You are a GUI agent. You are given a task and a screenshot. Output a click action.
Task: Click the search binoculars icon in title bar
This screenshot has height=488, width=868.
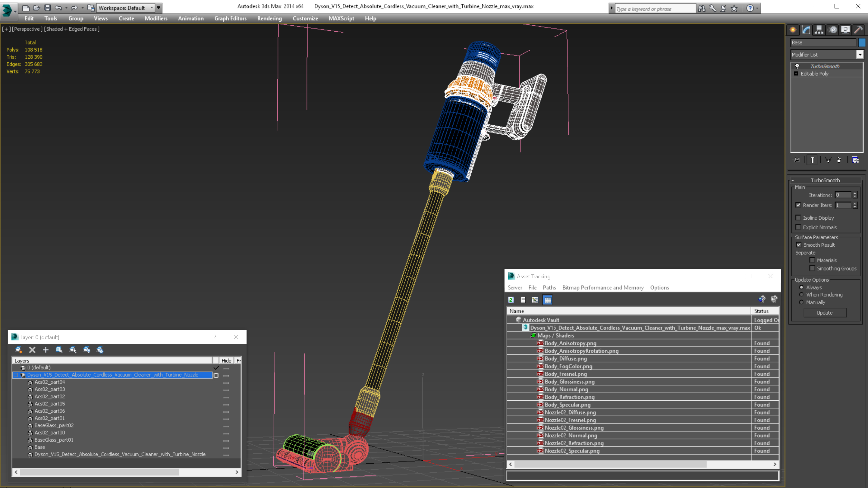pyautogui.click(x=702, y=8)
